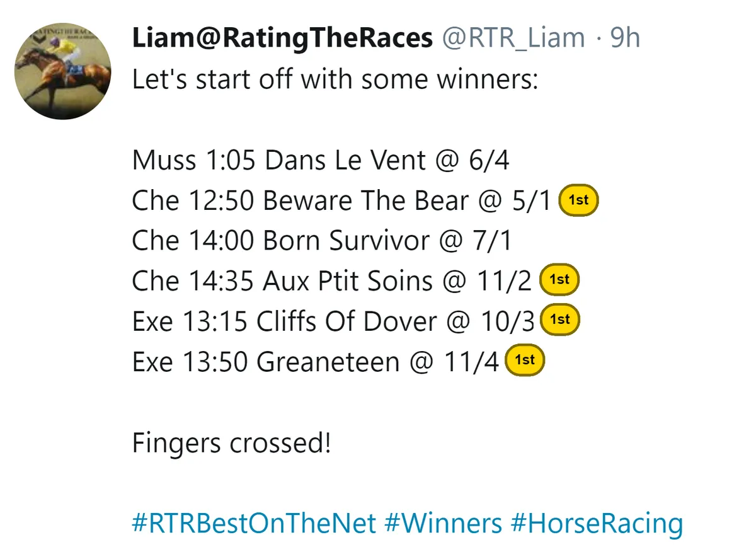Click the Fingers crossed! text
Viewport: 756px width, 554px height.
pyautogui.click(x=231, y=443)
